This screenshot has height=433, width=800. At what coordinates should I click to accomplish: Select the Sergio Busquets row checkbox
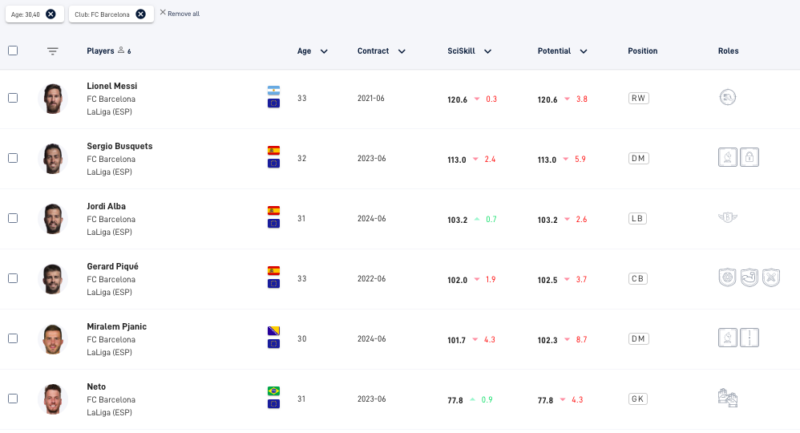[13, 158]
